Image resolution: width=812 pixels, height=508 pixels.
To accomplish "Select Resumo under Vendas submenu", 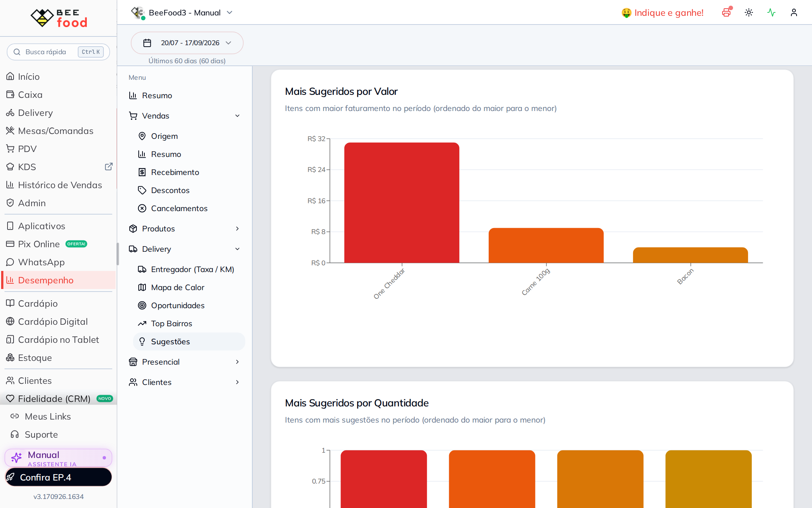I will [189, 154].
